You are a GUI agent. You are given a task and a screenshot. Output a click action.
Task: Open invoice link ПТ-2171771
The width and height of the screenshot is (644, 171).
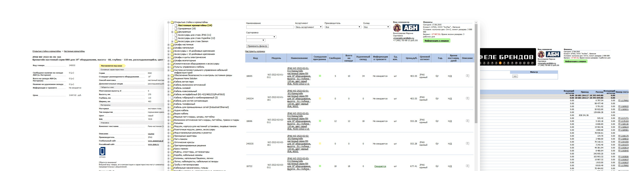(x=623, y=118)
